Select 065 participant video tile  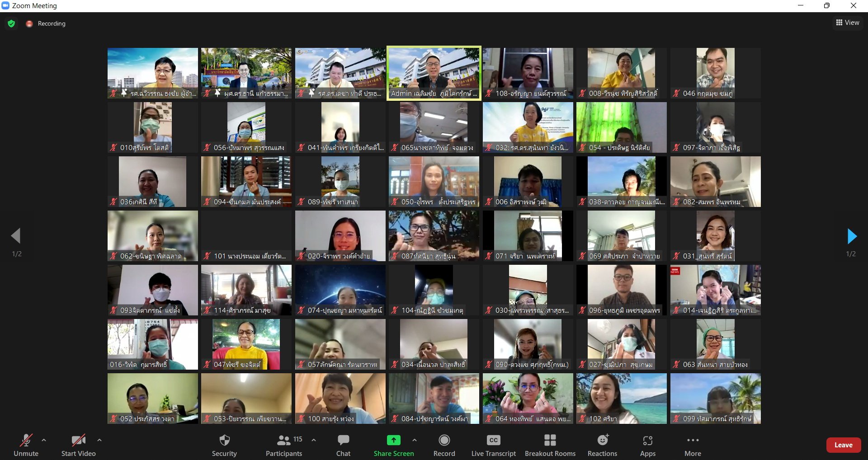point(434,127)
